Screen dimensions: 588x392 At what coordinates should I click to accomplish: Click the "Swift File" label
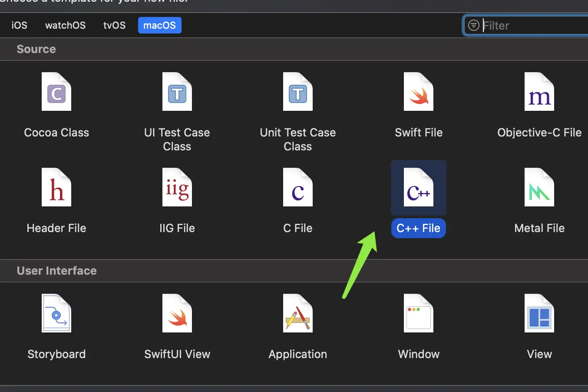[x=419, y=133]
